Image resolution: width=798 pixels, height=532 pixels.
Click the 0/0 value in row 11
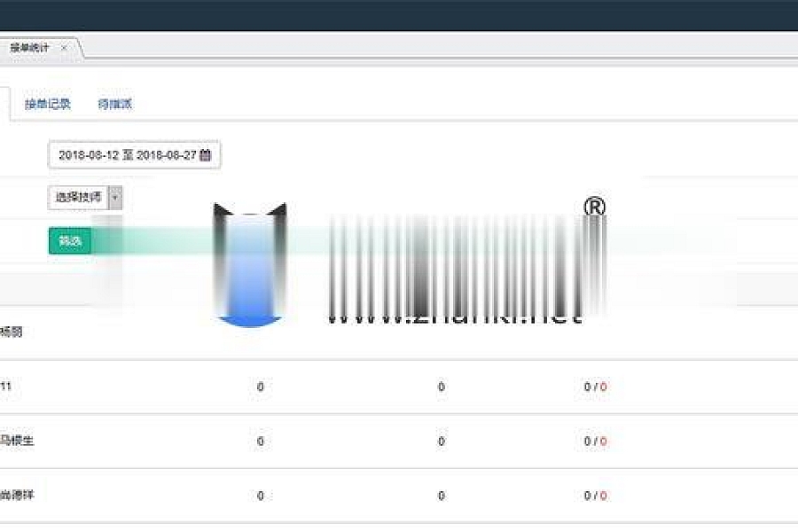(595, 387)
